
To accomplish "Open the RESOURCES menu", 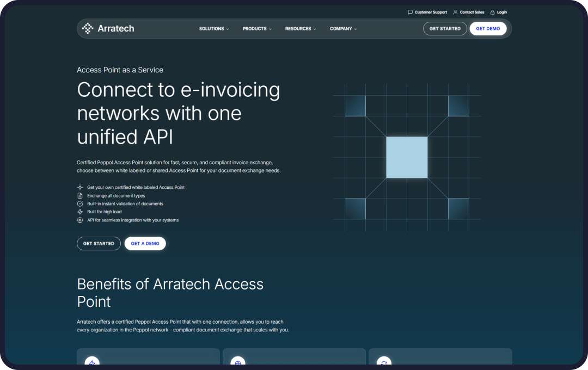I will click(x=301, y=29).
